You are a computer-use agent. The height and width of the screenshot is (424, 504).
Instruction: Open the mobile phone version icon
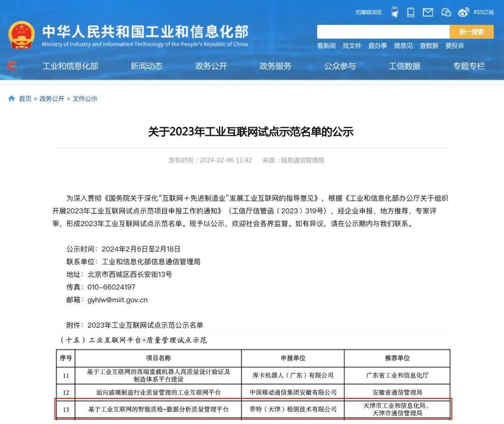point(411,12)
